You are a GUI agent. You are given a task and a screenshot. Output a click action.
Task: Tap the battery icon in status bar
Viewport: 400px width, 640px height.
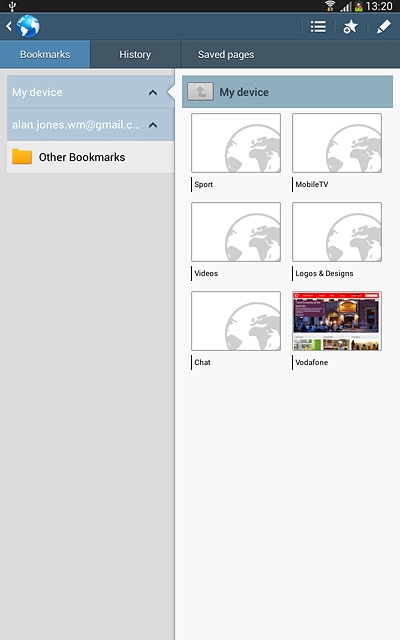point(359,6)
